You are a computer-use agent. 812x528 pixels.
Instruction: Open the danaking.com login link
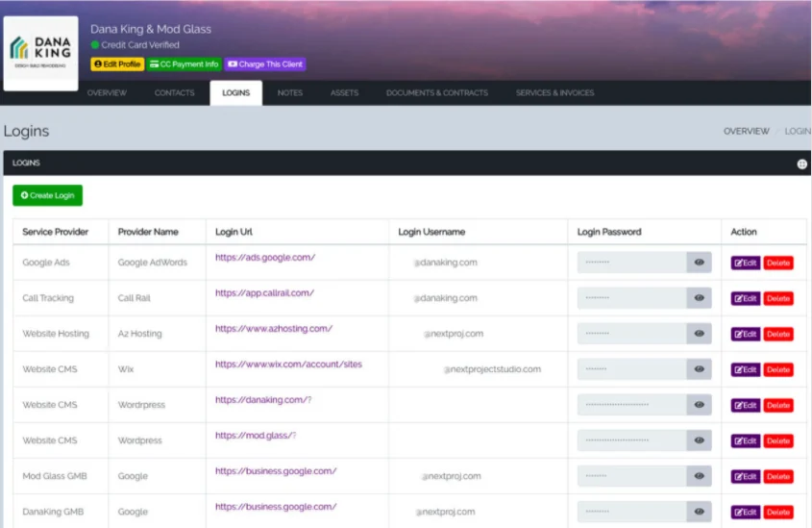(263, 400)
